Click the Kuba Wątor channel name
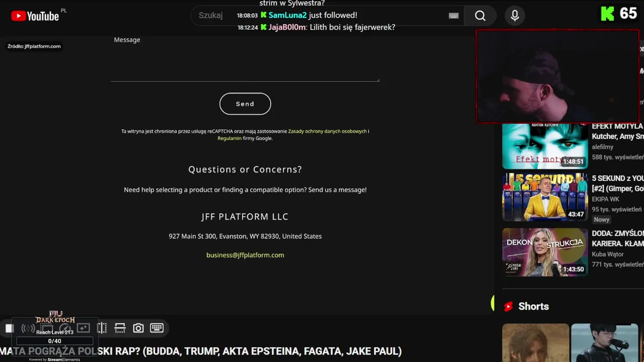The image size is (644, 362). tap(607, 254)
